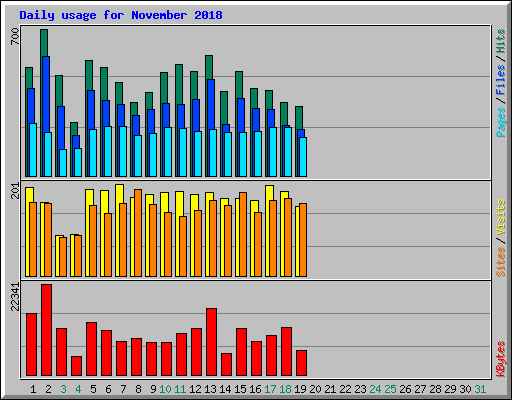
Task: Click the orange Sites bar for day 1
Action: (x=33, y=239)
